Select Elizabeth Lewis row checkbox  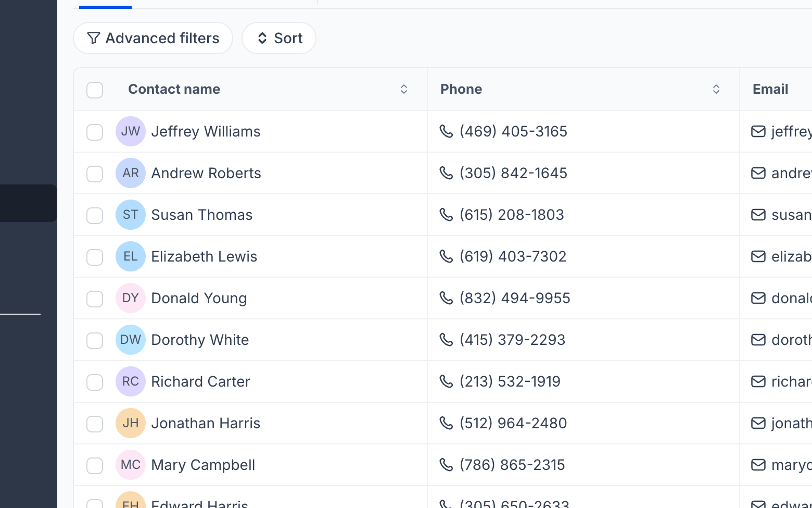(95, 257)
